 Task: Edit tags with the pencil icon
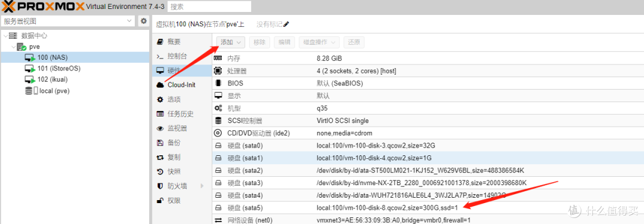click(286, 24)
